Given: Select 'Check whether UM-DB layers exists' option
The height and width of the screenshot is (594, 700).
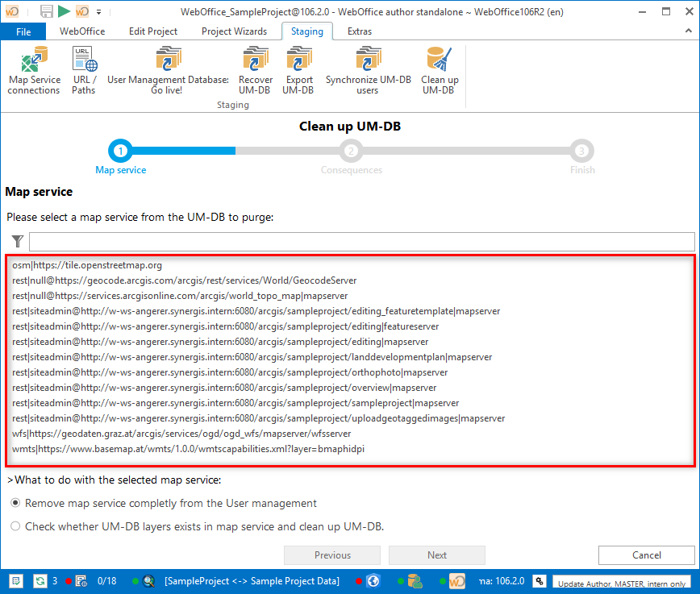Looking at the screenshot, I should (15, 526).
